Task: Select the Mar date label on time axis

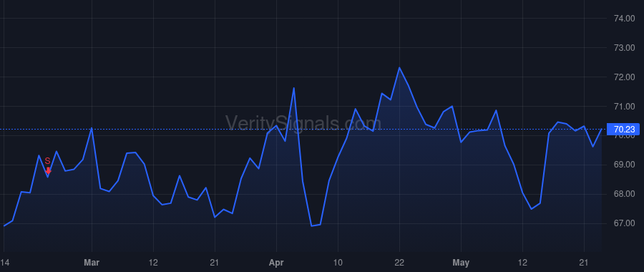Action: point(92,262)
